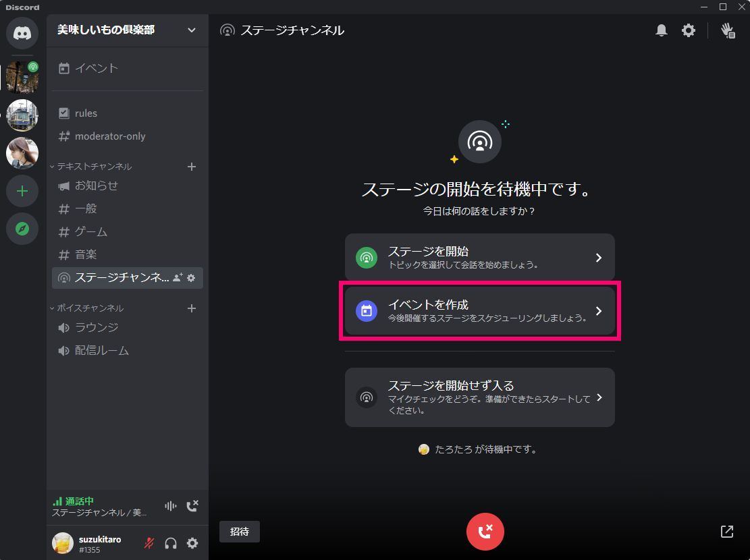Open raised hand requests list
Viewport: 750px width, 560px height.
pyautogui.click(x=728, y=30)
